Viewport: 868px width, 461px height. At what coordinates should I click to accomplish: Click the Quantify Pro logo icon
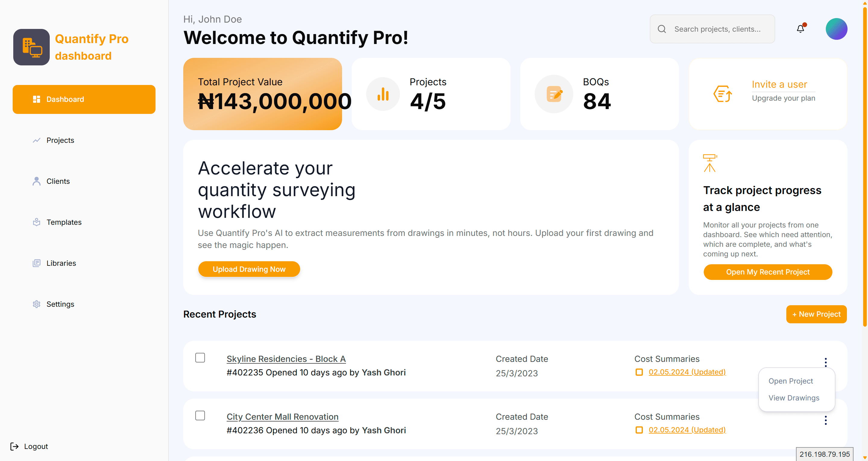tap(31, 47)
